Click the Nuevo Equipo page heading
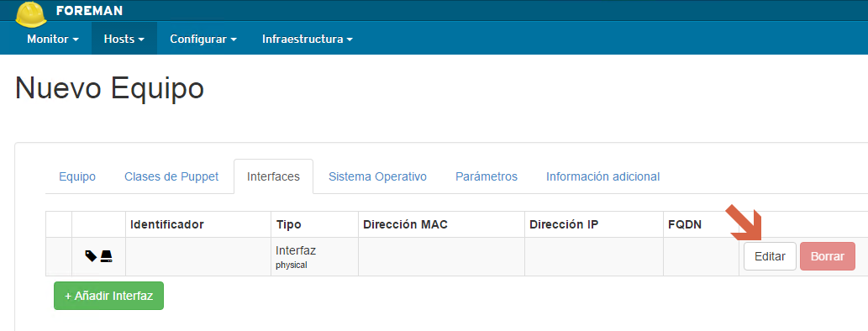Image resolution: width=868 pixels, height=331 pixels. (x=109, y=88)
